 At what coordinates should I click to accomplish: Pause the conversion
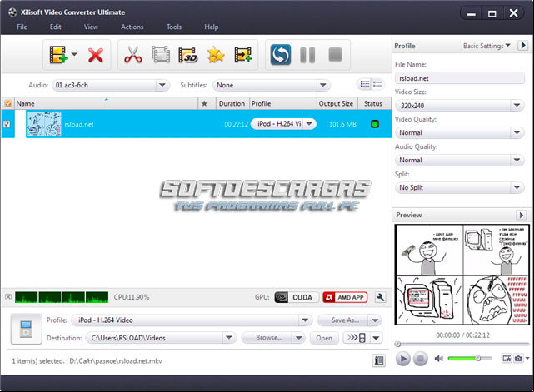(307, 55)
